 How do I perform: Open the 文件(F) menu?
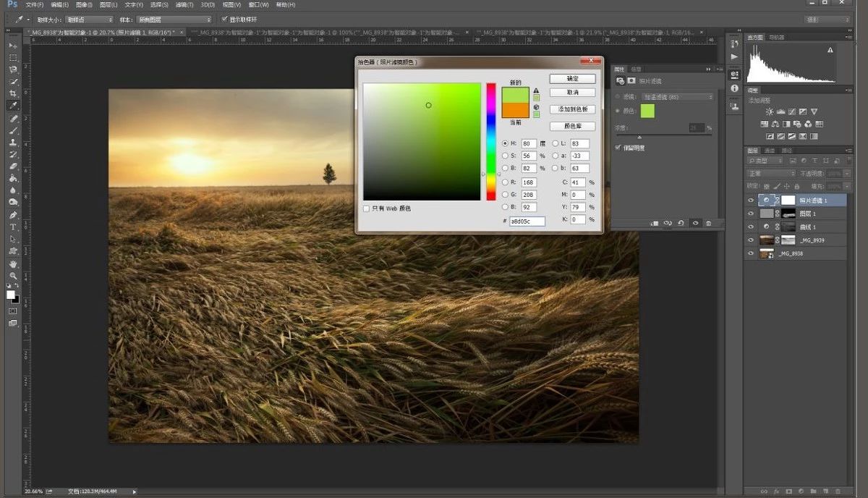tap(35, 5)
